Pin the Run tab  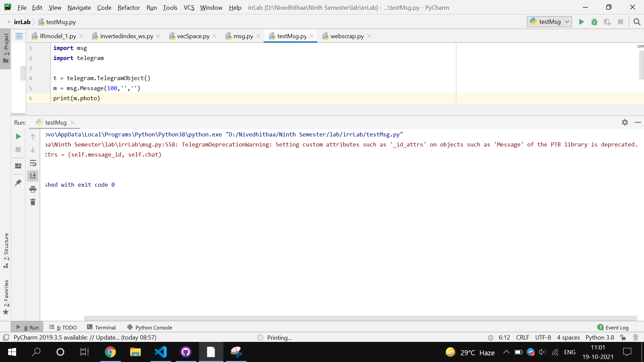click(x=18, y=182)
